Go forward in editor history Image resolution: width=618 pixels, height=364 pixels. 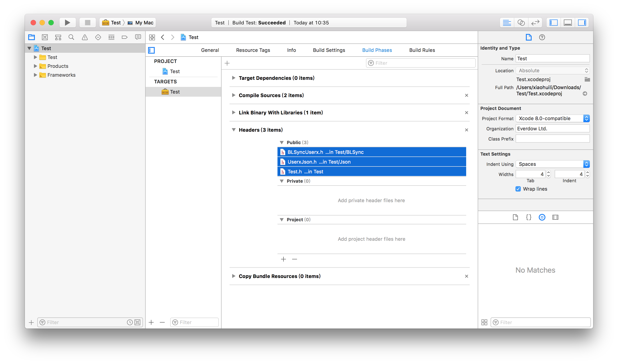click(173, 37)
